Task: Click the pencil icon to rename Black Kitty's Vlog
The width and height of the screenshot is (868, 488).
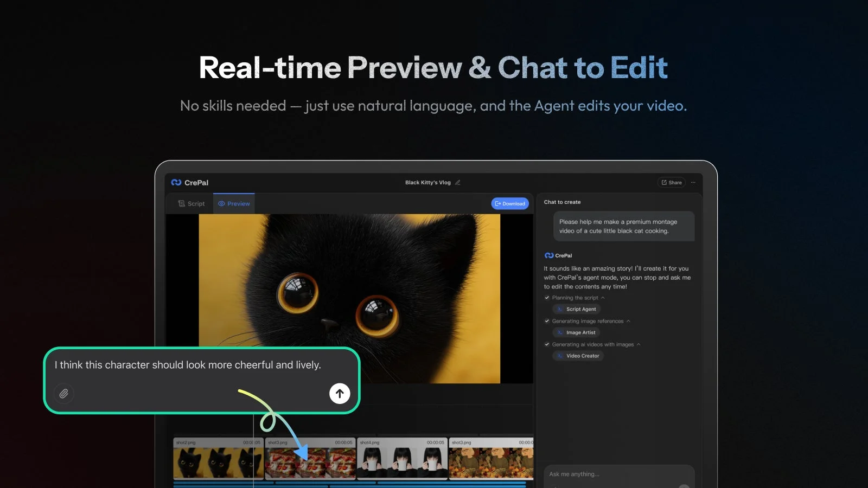Action: (x=458, y=183)
